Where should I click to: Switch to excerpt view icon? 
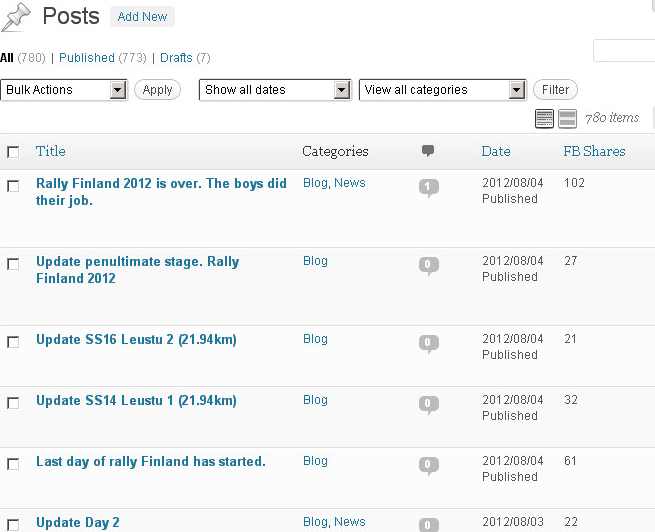pos(567,119)
